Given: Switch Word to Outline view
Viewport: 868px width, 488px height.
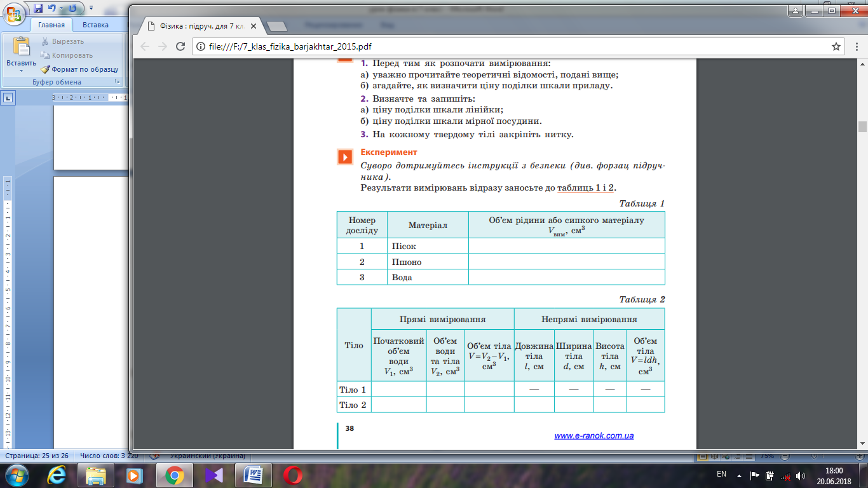Looking at the screenshot, I should [x=737, y=456].
